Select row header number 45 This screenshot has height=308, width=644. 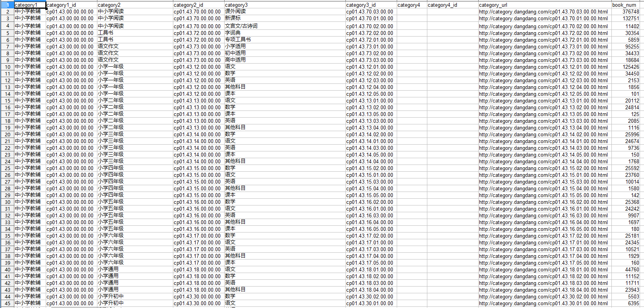7,303
